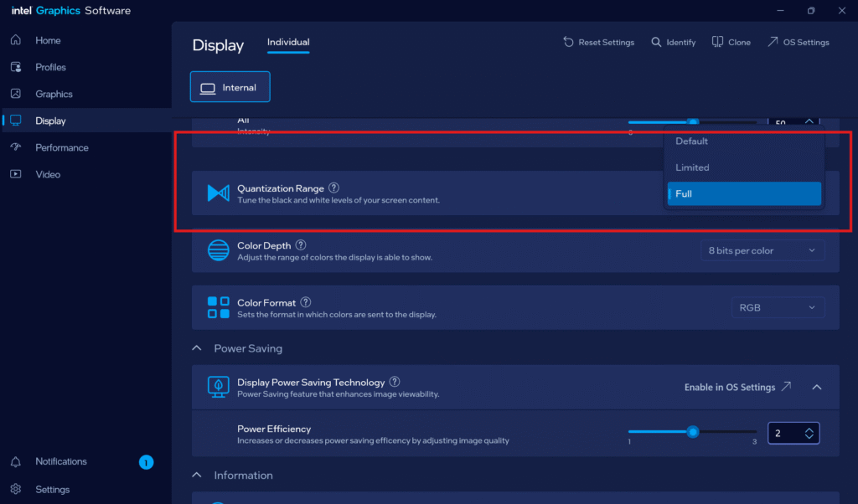The image size is (858, 504).
Task: Open help for Display Power Saving Technology
Action: pos(395,382)
